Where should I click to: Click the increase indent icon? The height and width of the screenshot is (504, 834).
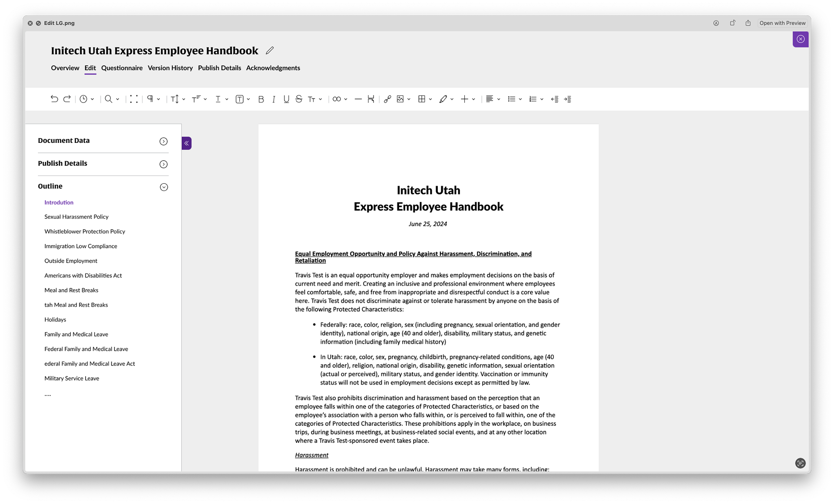tap(567, 99)
